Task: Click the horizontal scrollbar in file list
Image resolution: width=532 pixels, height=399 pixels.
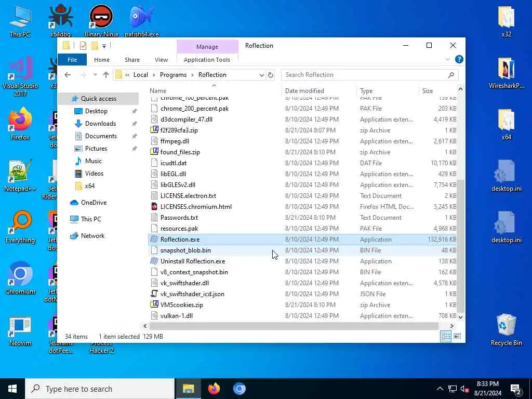Action: point(294,326)
